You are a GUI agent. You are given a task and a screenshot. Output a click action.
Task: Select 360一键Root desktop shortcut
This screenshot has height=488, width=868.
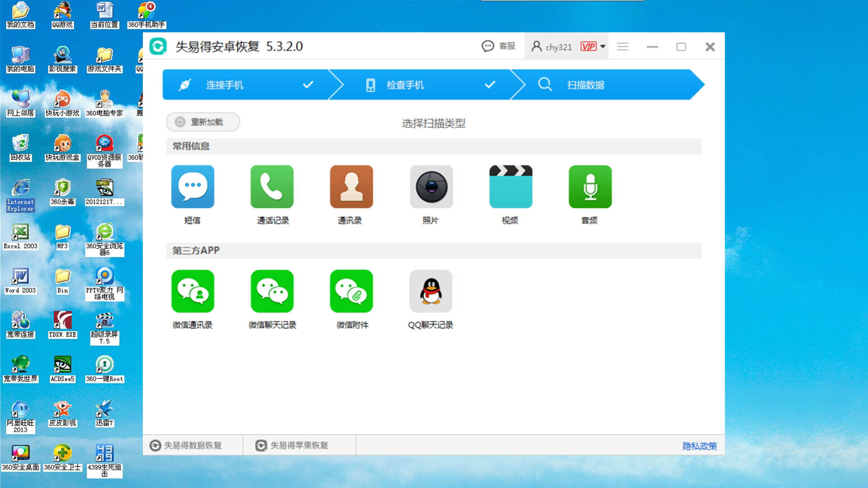pyautogui.click(x=104, y=369)
